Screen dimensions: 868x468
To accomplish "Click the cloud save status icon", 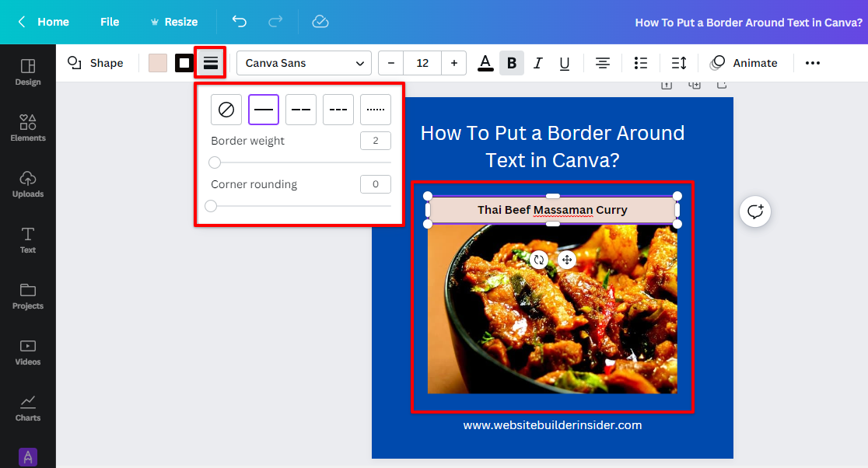I will (320, 22).
